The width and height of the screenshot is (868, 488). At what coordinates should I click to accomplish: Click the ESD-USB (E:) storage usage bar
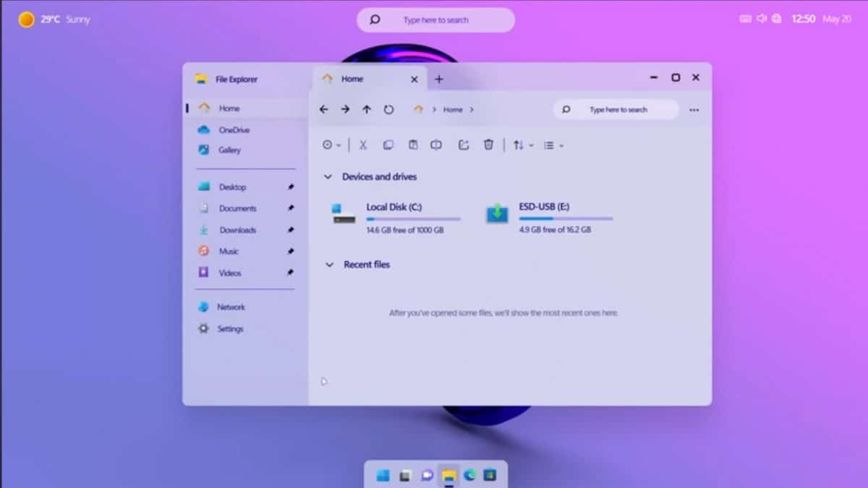(x=566, y=218)
